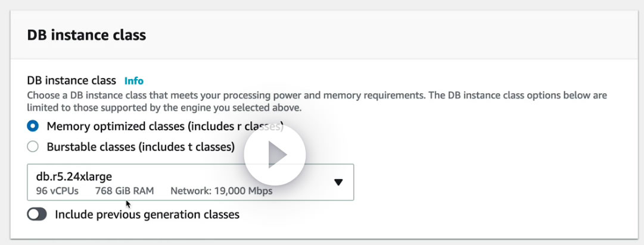The image size is (644, 245).
Task: Select Memory optimized classes radio button
Action: pyautogui.click(x=33, y=126)
